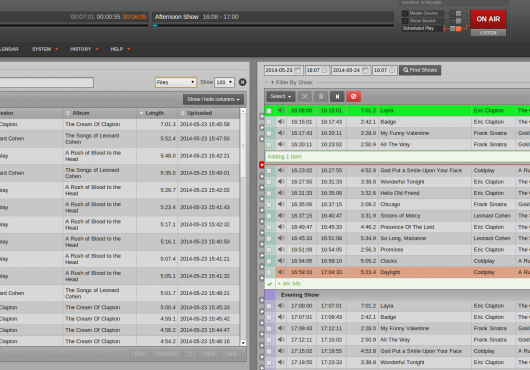Preview Sisters of Mercy speaker icon

(x=281, y=216)
